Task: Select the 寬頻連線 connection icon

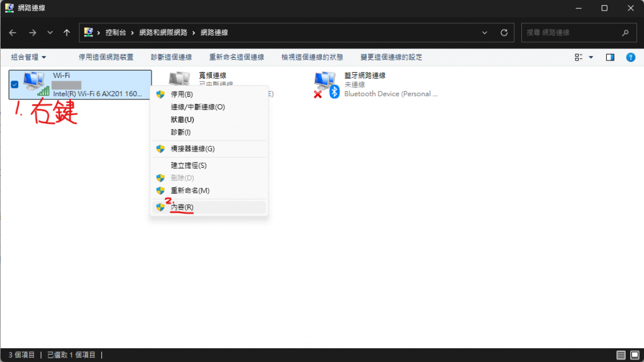Action: click(x=179, y=79)
